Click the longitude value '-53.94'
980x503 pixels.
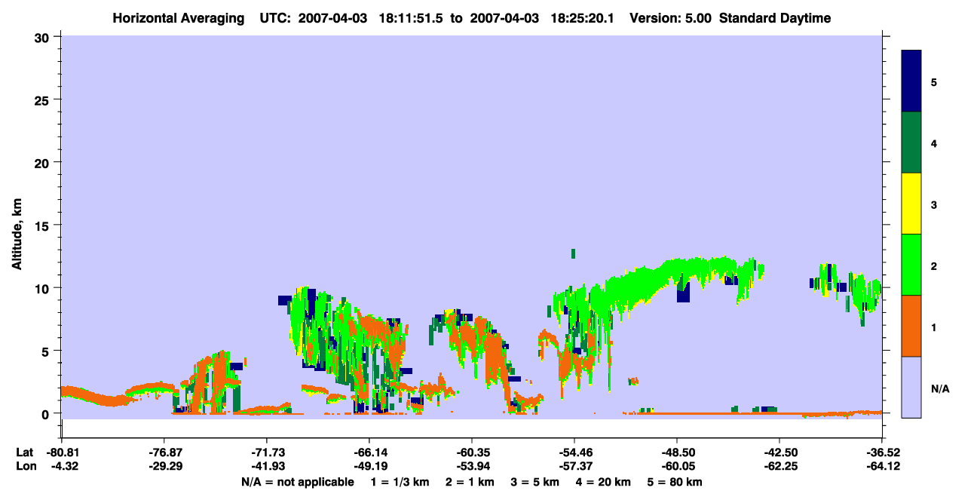coord(471,465)
